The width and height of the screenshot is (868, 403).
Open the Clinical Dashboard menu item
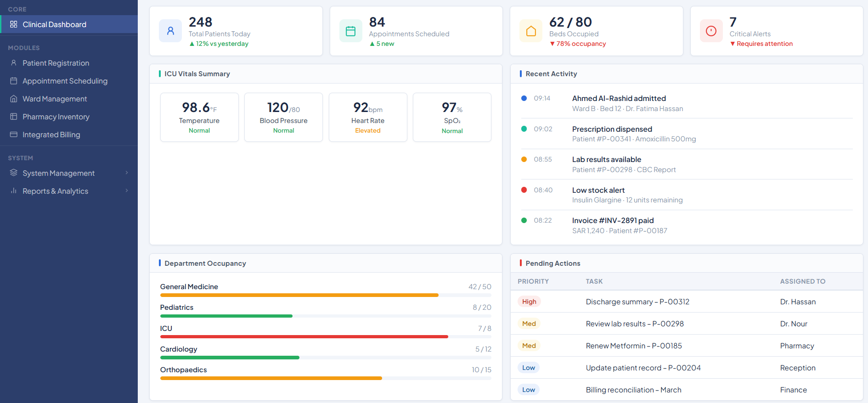(x=54, y=24)
